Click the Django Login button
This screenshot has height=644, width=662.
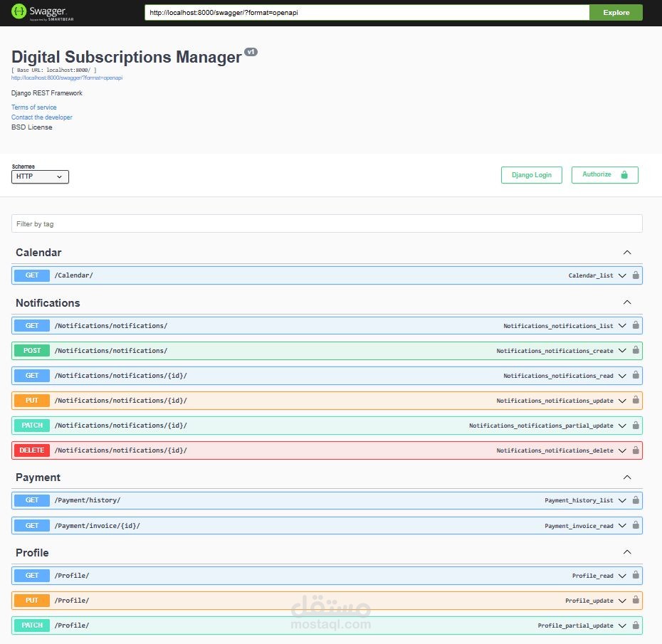click(x=531, y=174)
